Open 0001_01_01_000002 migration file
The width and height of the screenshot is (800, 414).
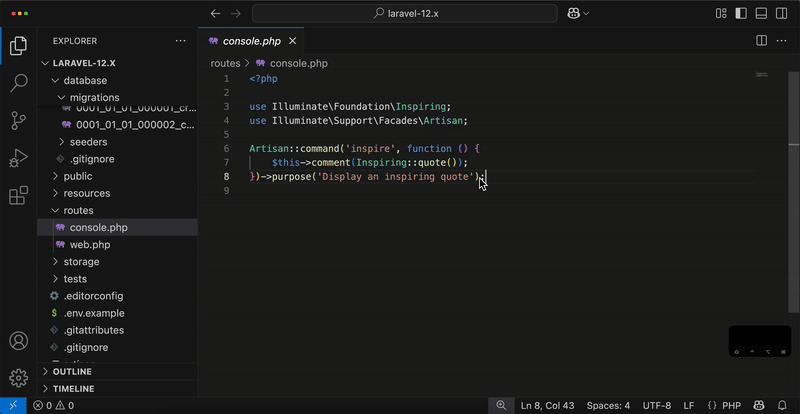coord(117,125)
